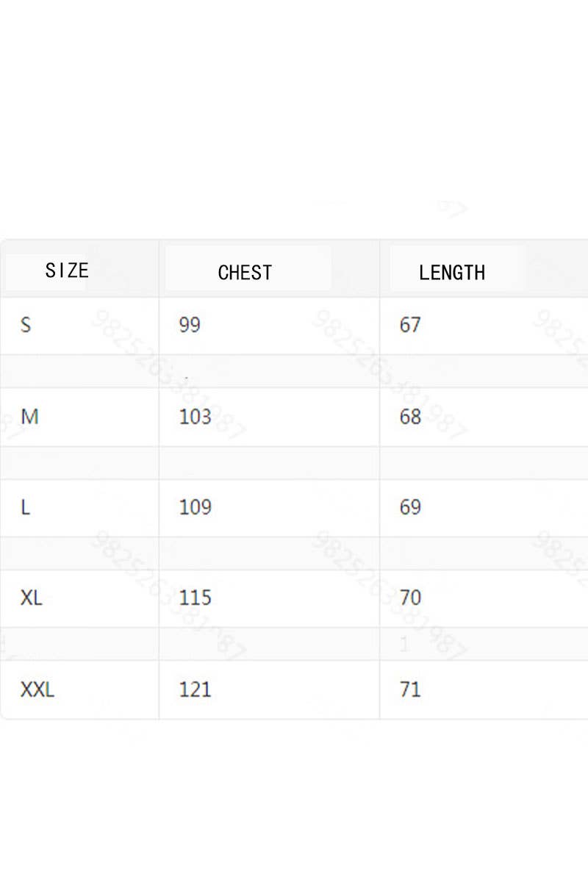This screenshot has width=588, height=882.
Task: Click length value 70
Action: click(410, 598)
